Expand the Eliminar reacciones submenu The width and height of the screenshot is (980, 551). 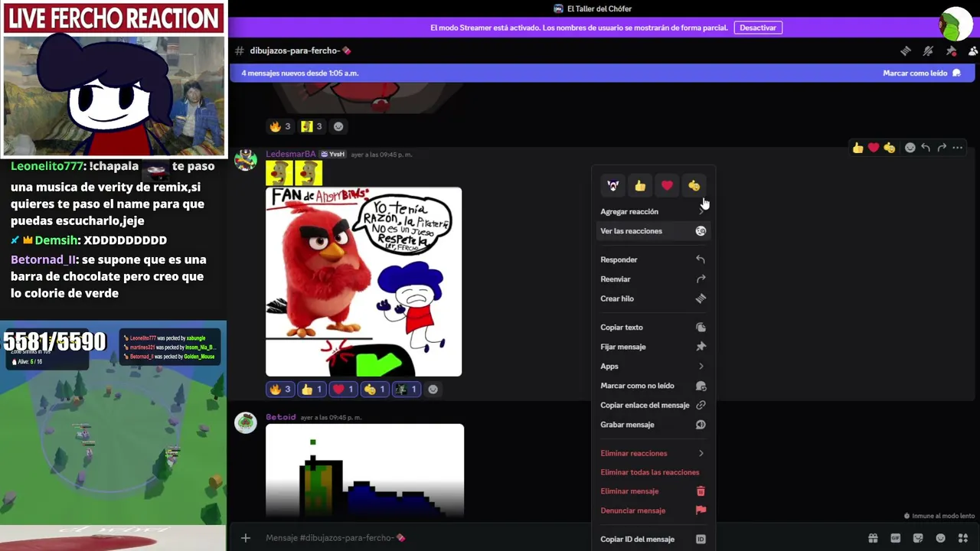pos(652,453)
